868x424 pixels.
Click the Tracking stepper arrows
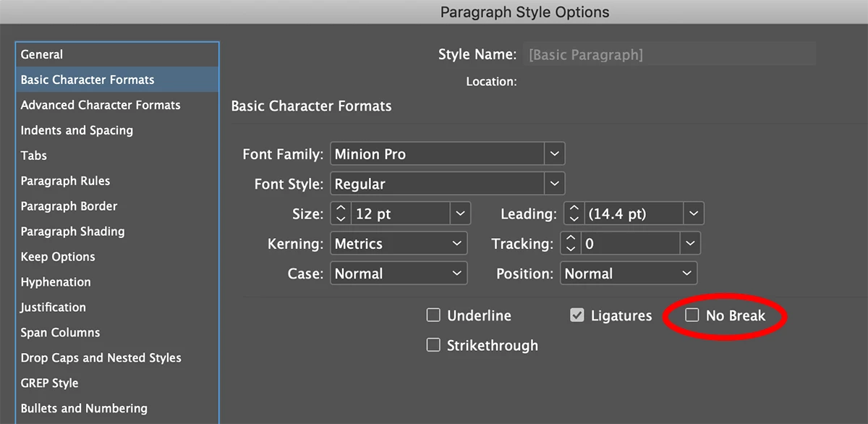(571, 244)
